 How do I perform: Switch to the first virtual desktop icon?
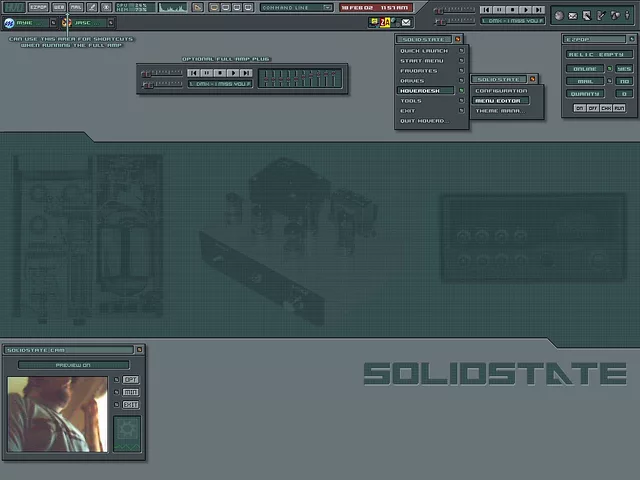214,7
